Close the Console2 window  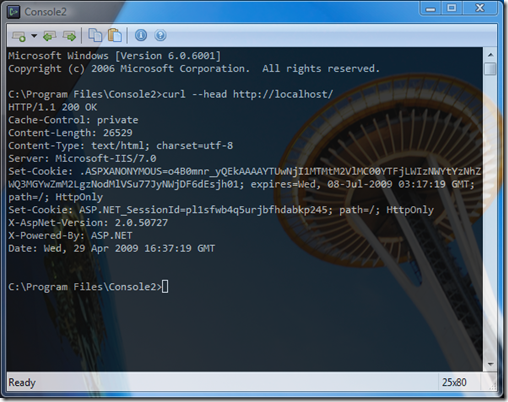(480, 8)
